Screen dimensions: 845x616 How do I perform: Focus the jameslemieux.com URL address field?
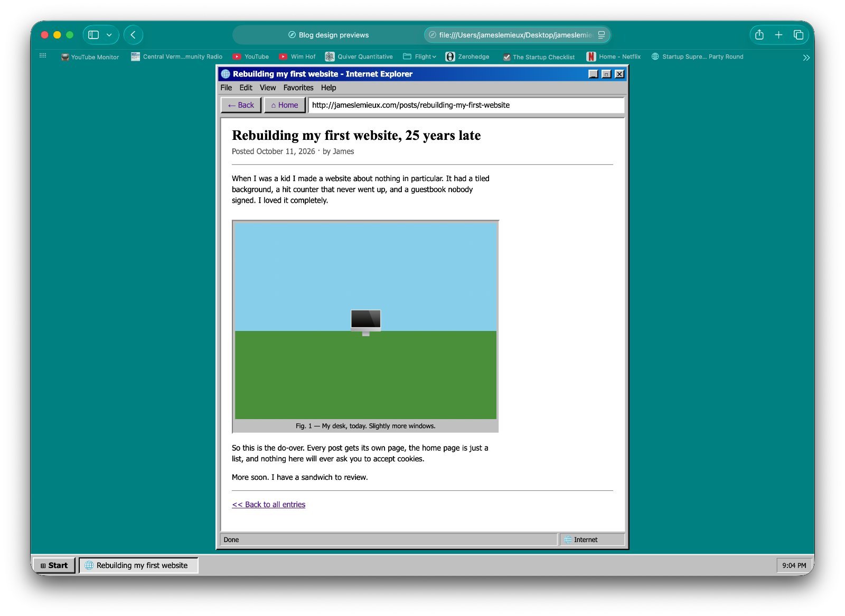[466, 105]
